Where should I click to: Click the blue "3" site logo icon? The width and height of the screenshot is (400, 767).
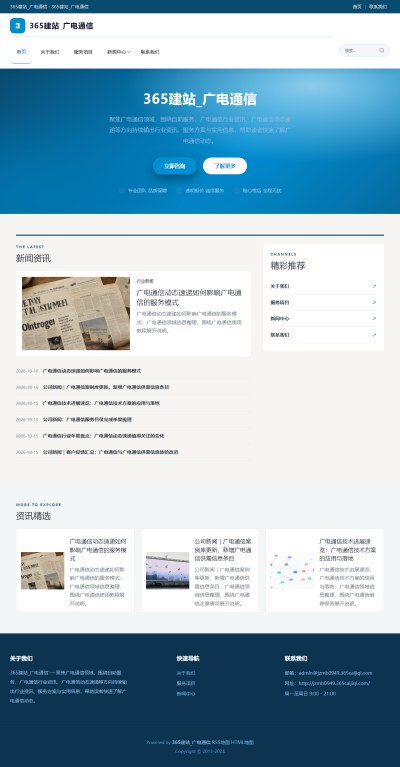18,26
